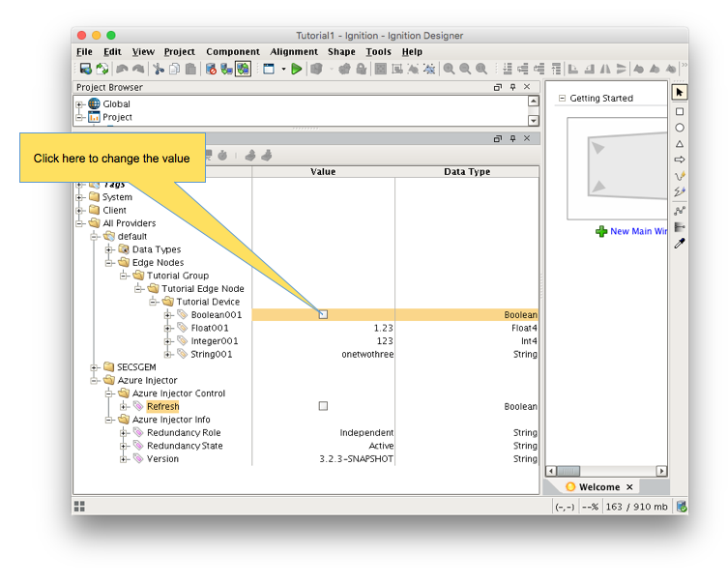Choose the Selection pointer tool
This screenshot has width=728, height=583.
[x=680, y=92]
